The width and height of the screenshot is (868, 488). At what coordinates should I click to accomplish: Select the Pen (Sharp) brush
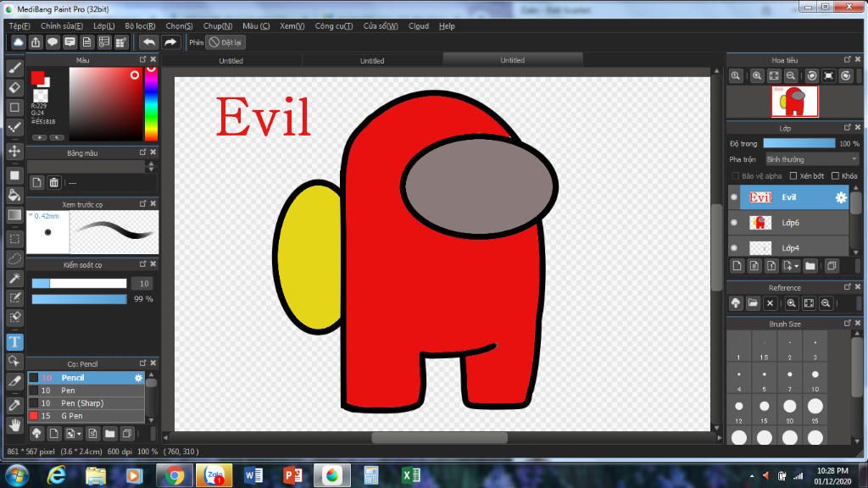pyautogui.click(x=86, y=403)
